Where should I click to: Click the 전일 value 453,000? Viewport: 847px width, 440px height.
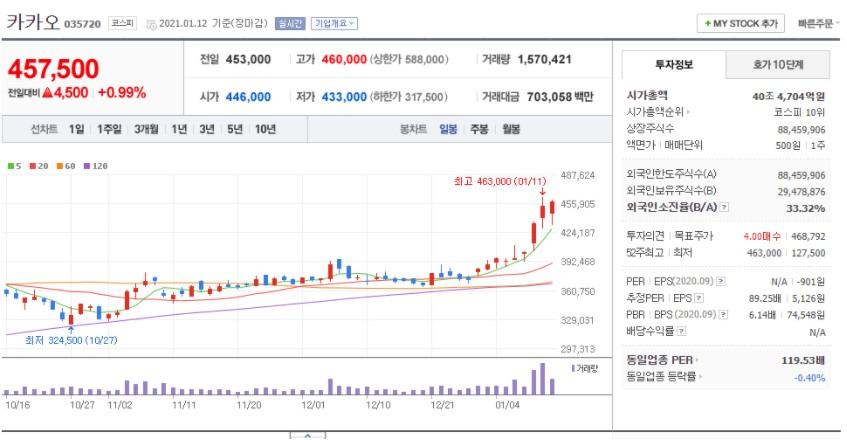[x=248, y=59]
